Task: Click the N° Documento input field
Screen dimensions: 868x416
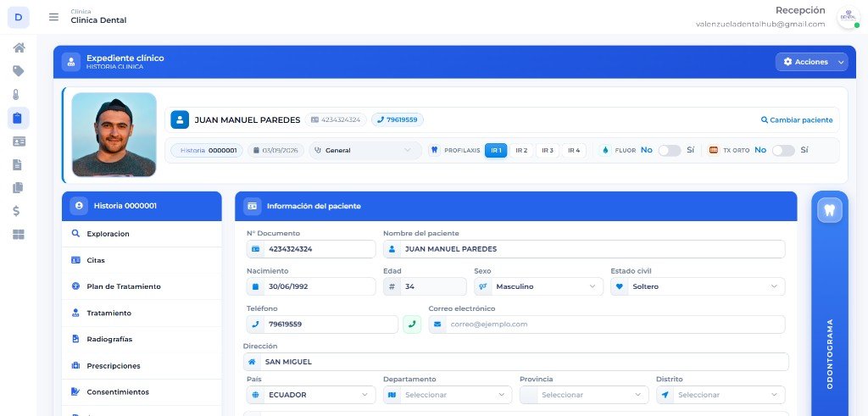Action: pyautogui.click(x=311, y=249)
